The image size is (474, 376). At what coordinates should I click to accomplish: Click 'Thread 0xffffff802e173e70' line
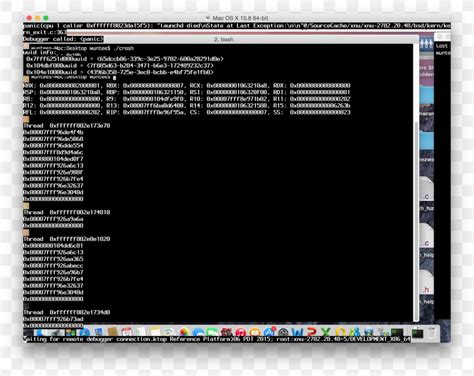point(67,126)
